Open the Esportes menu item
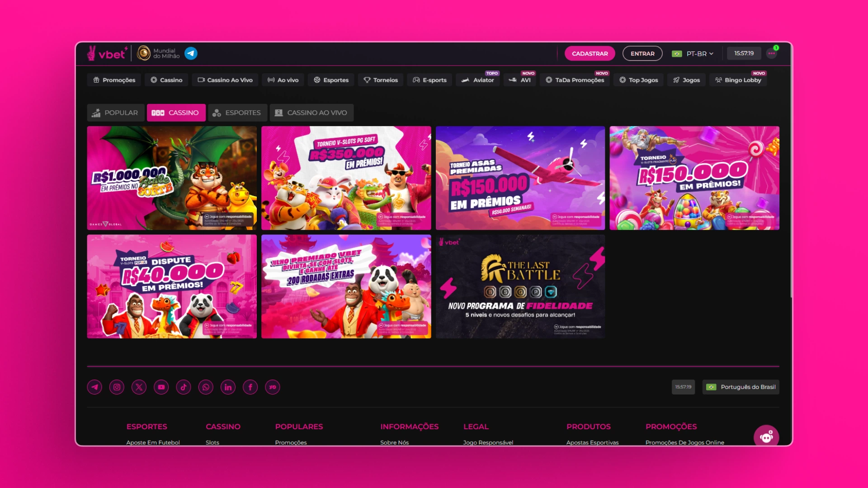868x488 pixels. [x=331, y=80]
